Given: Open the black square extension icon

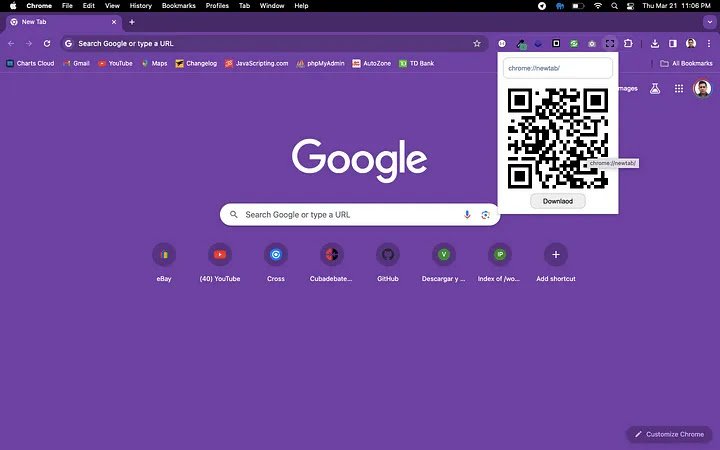Looking at the screenshot, I should point(556,44).
